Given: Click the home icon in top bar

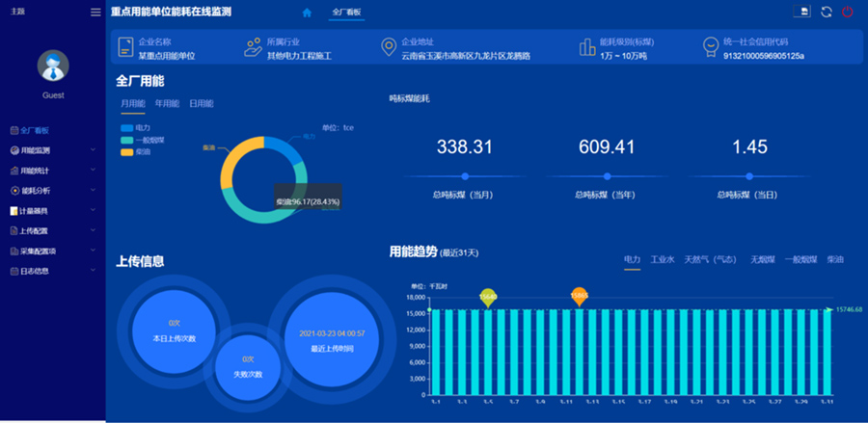Looking at the screenshot, I should click(x=307, y=13).
